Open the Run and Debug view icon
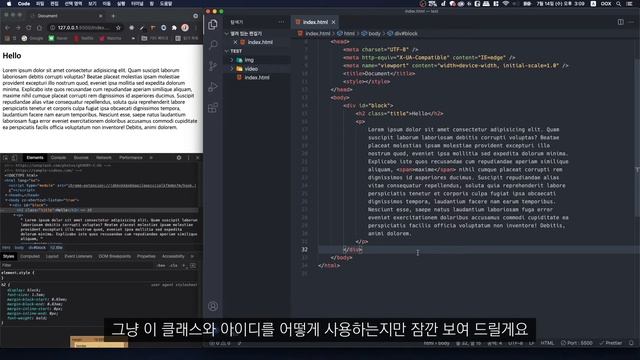This screenshot has height=360, width=640. pyautogui.click(x=213, y=87)
